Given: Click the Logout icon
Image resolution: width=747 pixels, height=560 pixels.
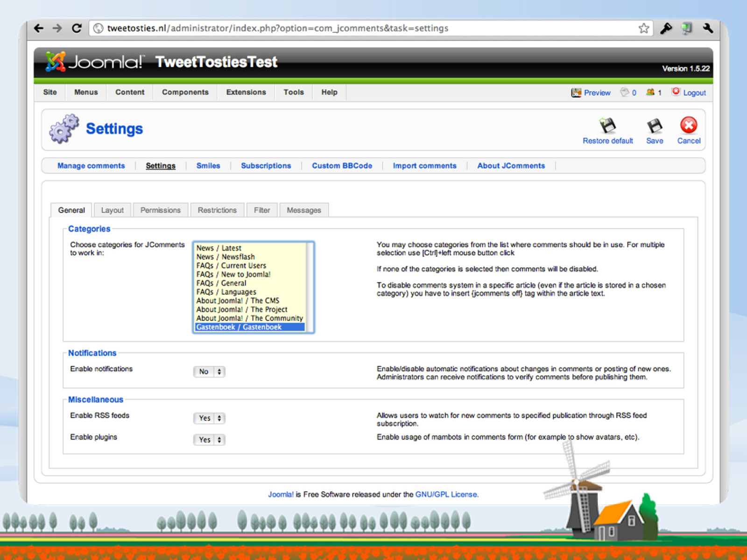Looking at the screenshot, I should tap(676, 91).
